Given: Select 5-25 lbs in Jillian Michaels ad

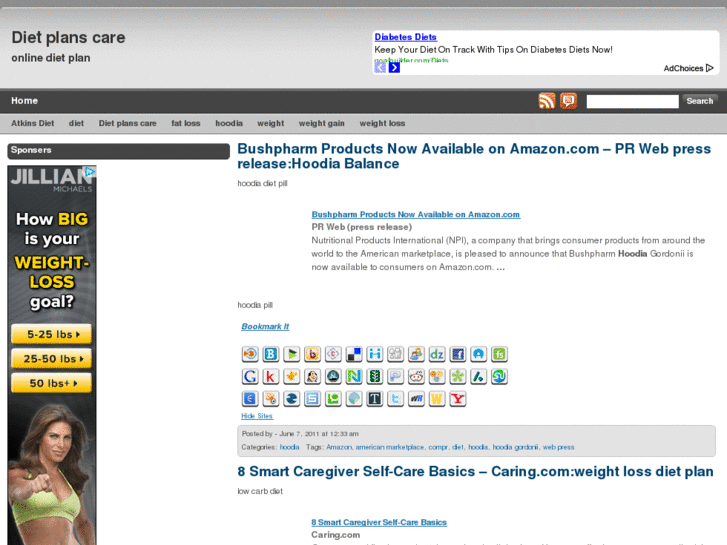Looking at the screenshot, I should [x=51, y=334].
